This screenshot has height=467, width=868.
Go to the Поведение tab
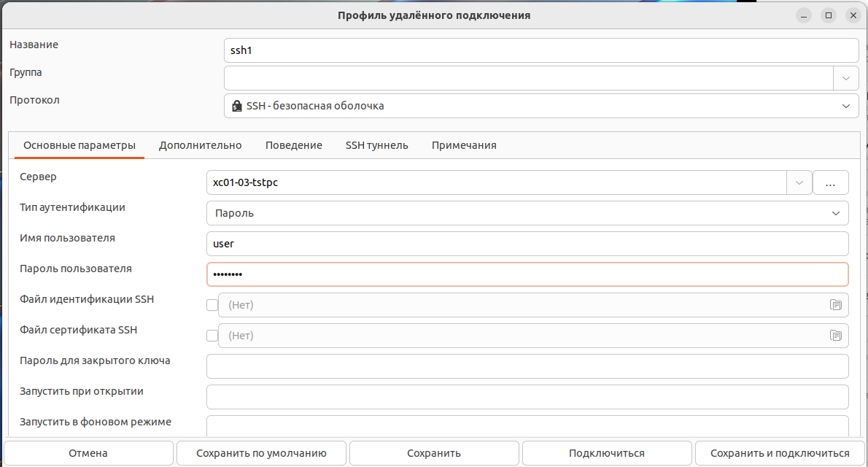point(293,145)
